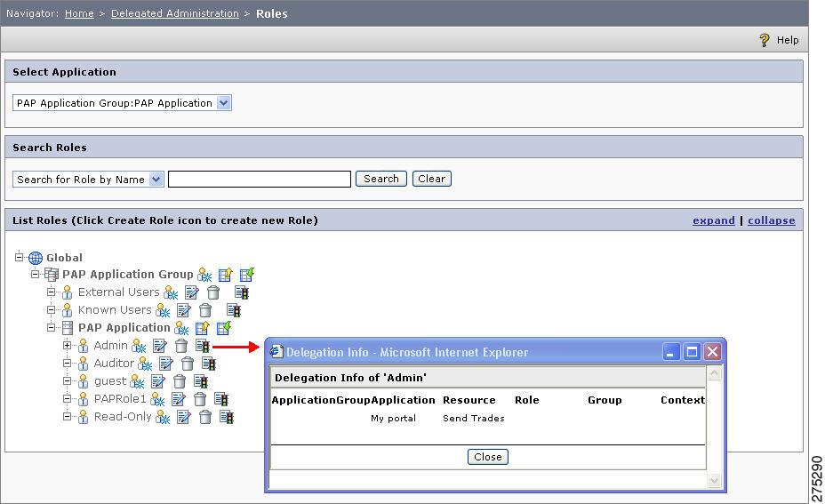Viewport: 825px width, 504px height.
Task: Edit the External Users role
Action: click(x=192, y=292)
